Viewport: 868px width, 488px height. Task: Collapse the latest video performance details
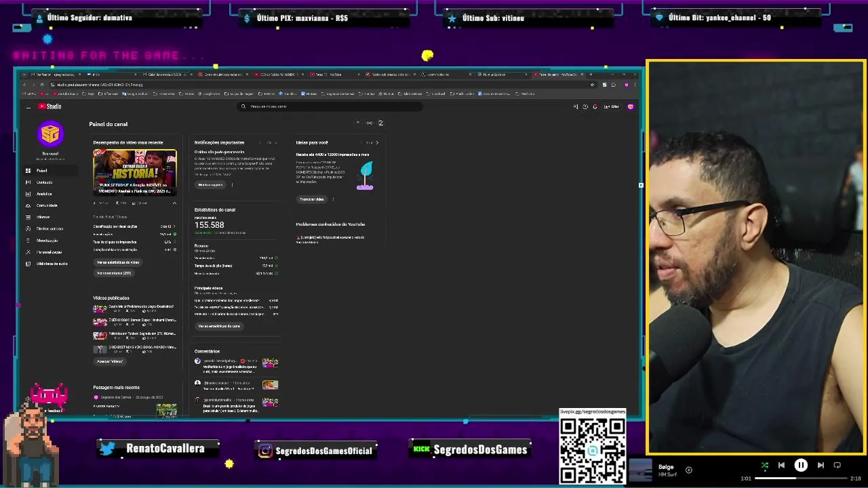pos(174,203)
